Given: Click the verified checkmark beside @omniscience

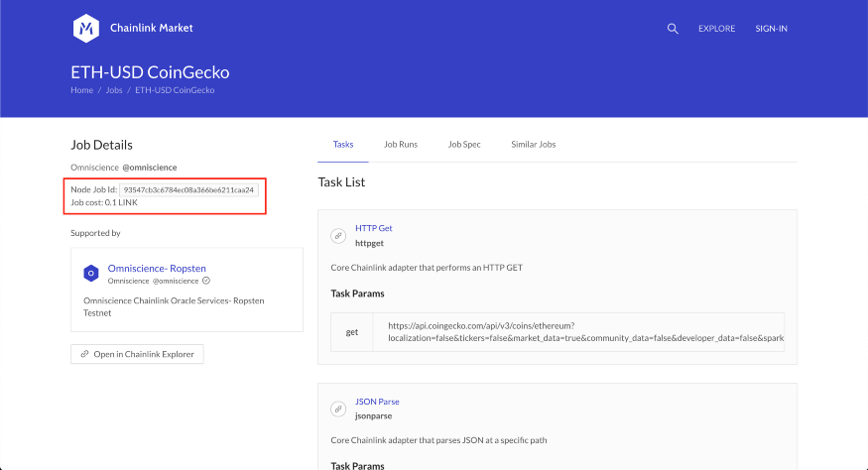Looking at the screenshot, I should [x=206, y=281].
